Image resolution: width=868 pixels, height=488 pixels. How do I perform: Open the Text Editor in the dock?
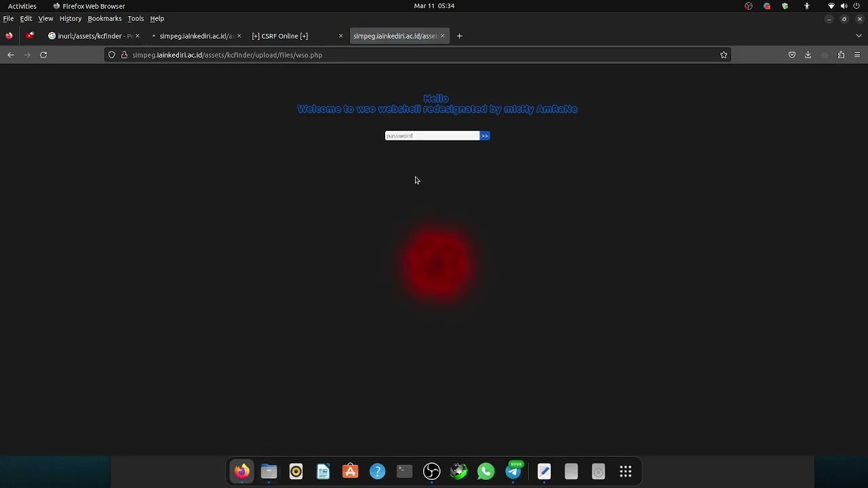pos(544,471)
